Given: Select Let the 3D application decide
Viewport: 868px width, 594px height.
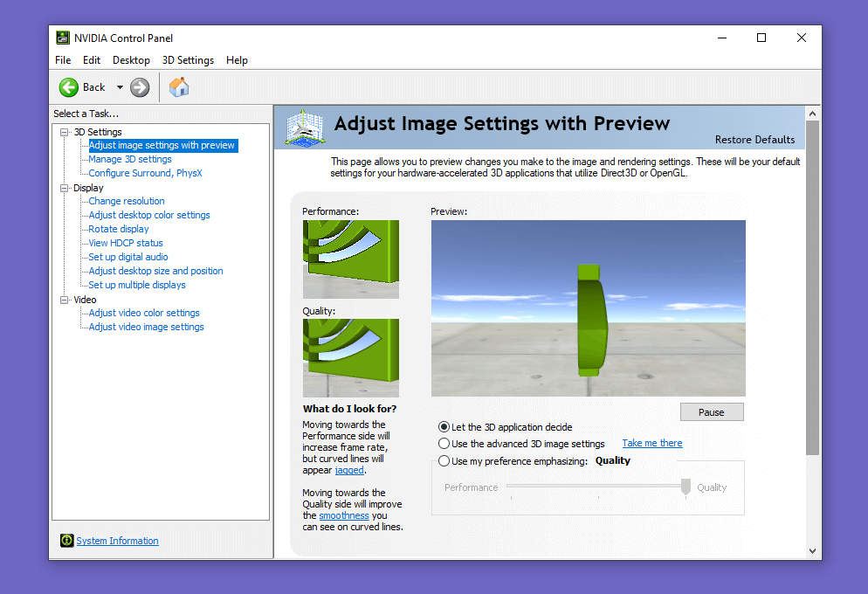Looking at the screenshot, I should coord(444,427).
